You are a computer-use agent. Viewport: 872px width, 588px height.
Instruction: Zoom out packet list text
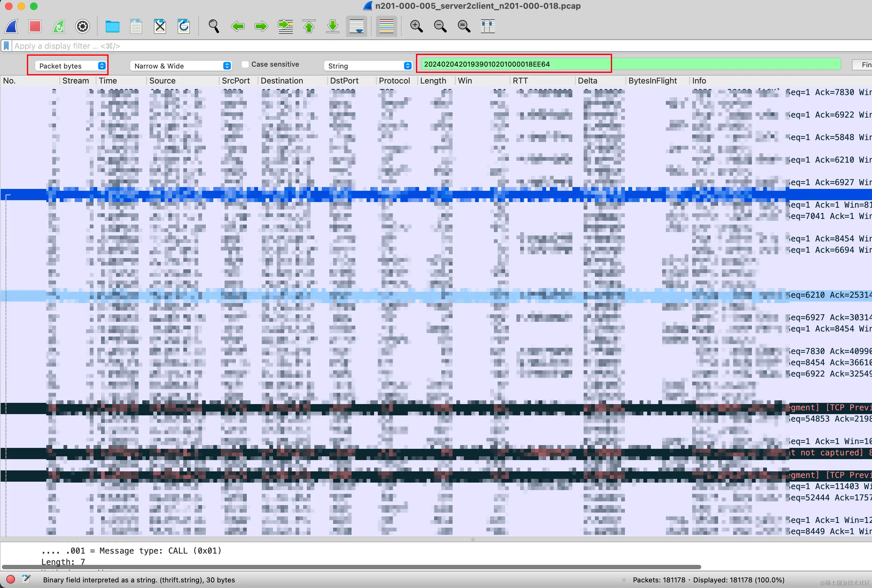point(440,26)
